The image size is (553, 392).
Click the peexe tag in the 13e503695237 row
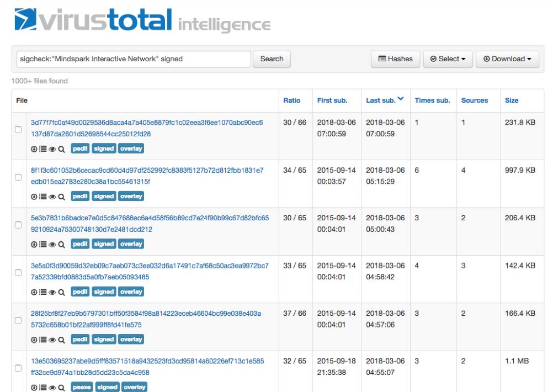[x=82, y=387]
